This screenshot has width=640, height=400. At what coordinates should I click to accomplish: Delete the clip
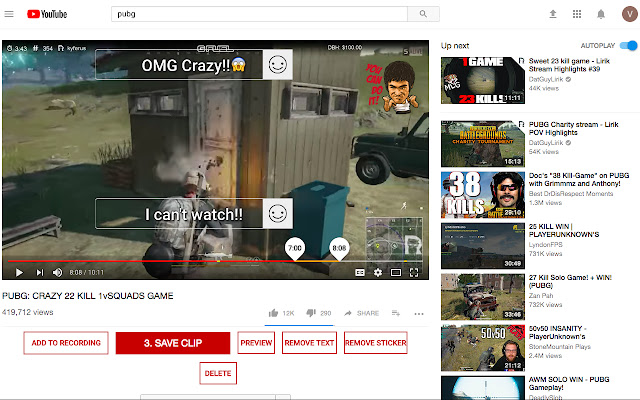(218, 373)
